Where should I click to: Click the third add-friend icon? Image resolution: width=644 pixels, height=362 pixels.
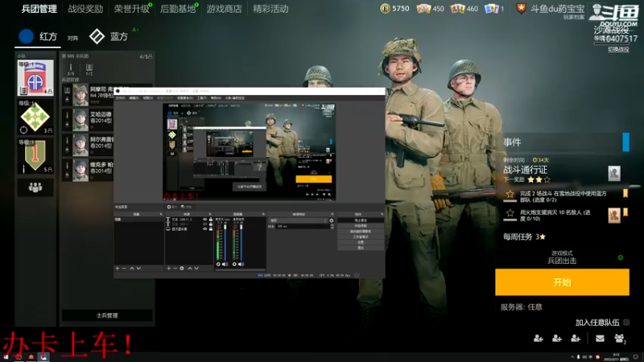(x=576, y=338)
